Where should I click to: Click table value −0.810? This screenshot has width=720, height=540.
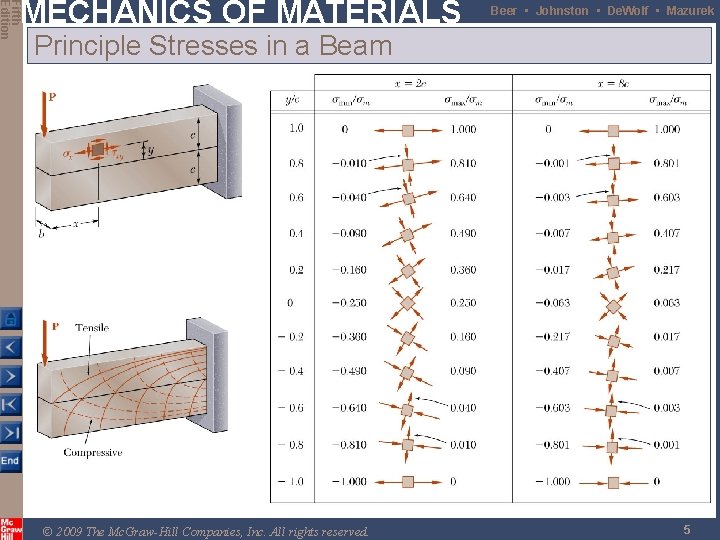pyautogui.click(x=349, y=444)
